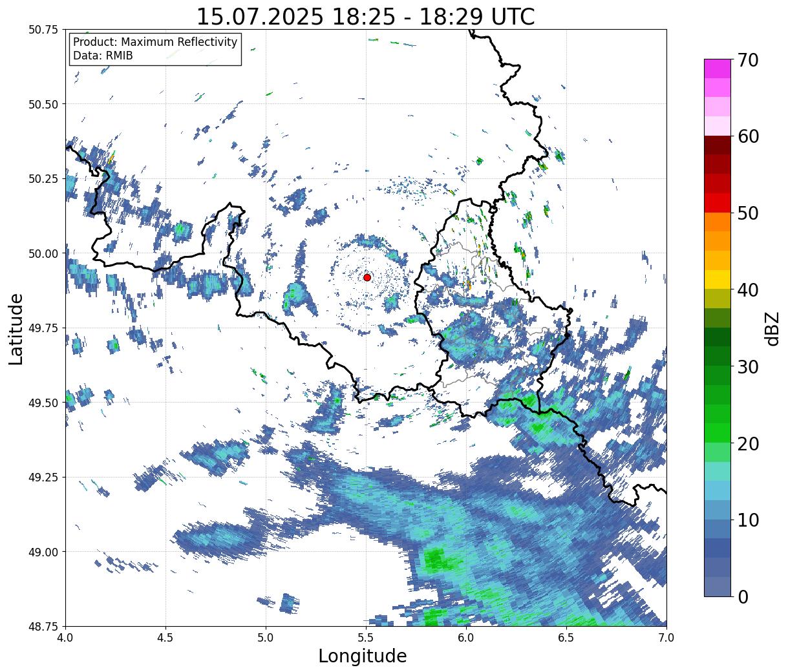Click colorbar tick label 50
Viewport: 788px width, 672px height.
pos(748,213)
